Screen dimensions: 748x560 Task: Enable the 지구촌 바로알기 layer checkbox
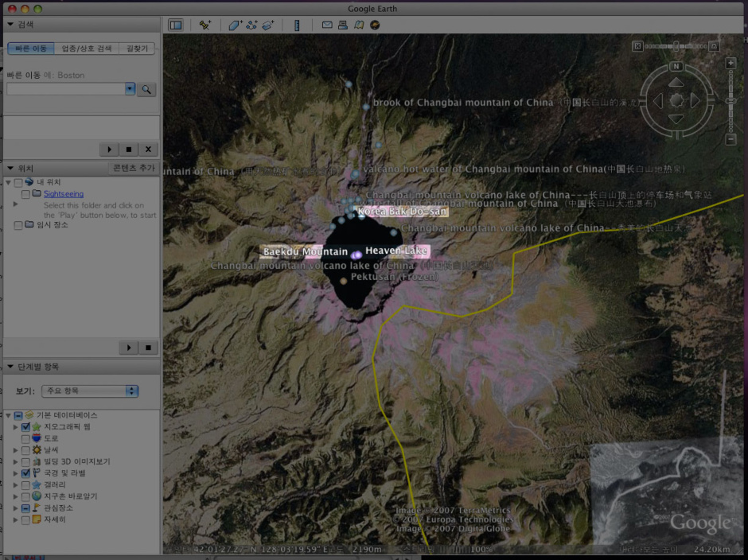point(25,496)
